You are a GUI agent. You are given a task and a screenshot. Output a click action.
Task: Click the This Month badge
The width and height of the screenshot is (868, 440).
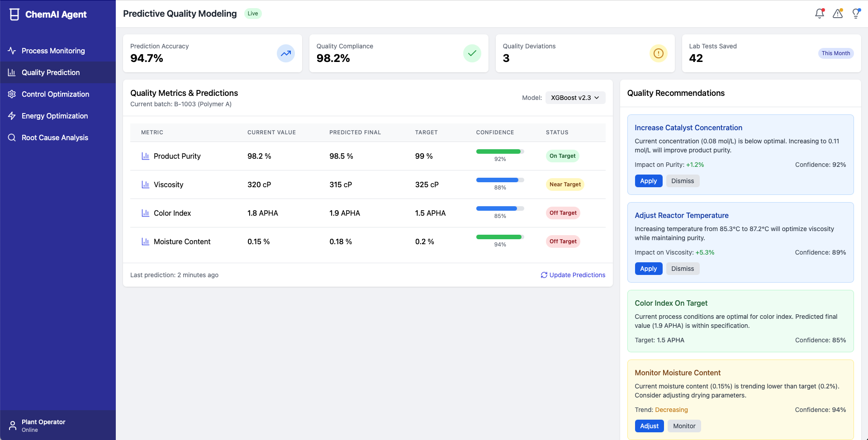(x=835, y=53)
